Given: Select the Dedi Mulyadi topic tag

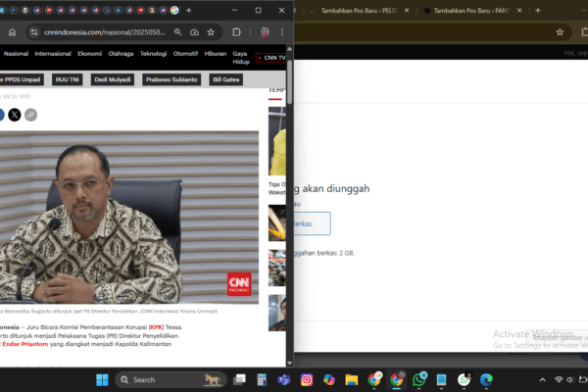Looking at the screenshot, I should pyautogui.click(x=113, y=79).
